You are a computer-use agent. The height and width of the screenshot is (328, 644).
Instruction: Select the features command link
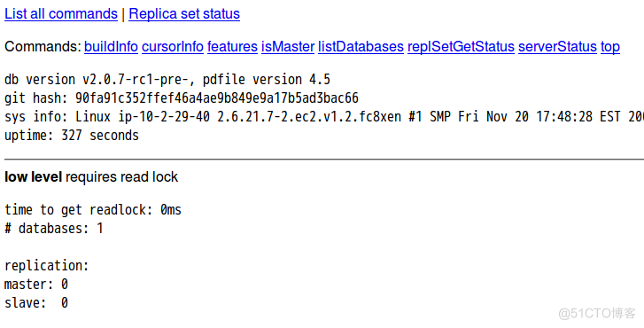point(232,47)
